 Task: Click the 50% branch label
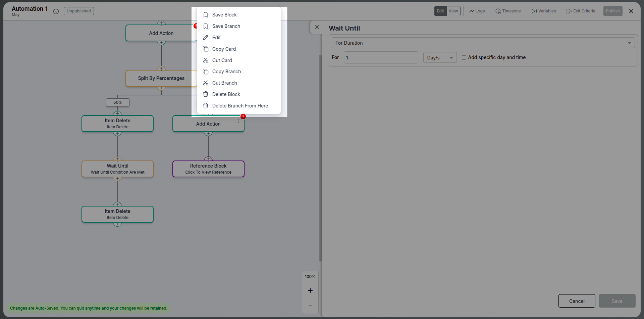pos(118,102)
